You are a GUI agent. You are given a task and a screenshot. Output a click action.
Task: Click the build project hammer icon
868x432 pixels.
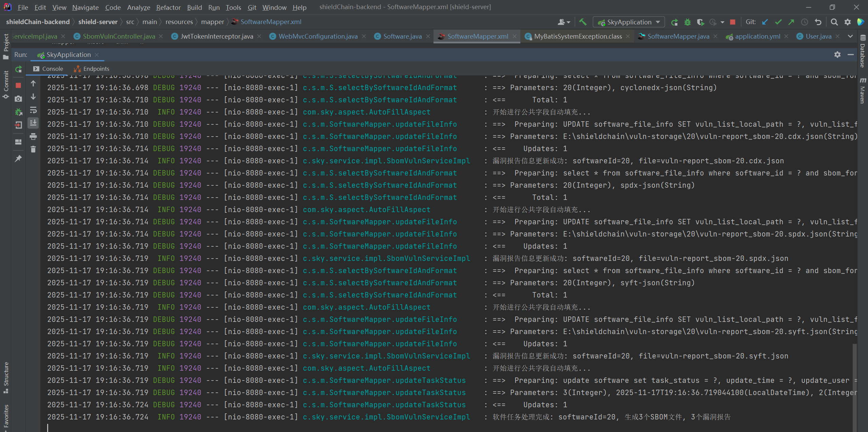(583, 22)
